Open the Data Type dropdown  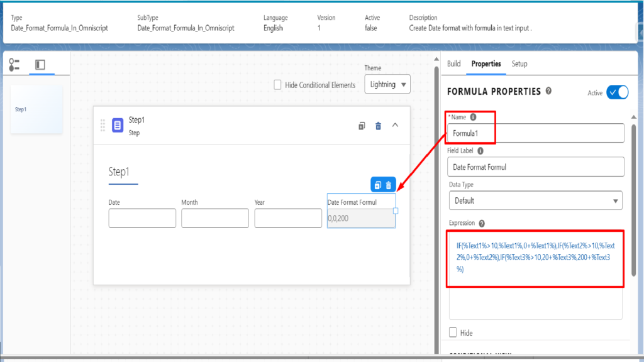(x=536, y=200)
